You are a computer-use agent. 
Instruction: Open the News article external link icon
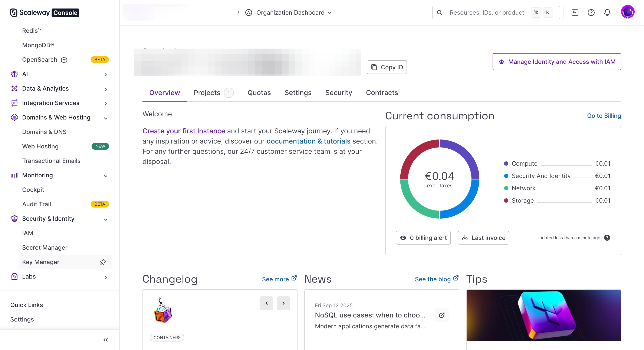coord(442,315)
